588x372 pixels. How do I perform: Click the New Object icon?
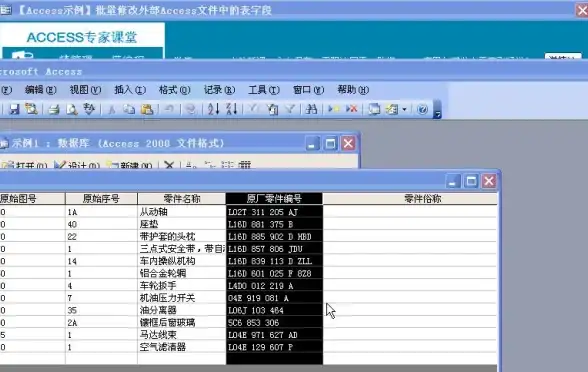click(392, 109)
